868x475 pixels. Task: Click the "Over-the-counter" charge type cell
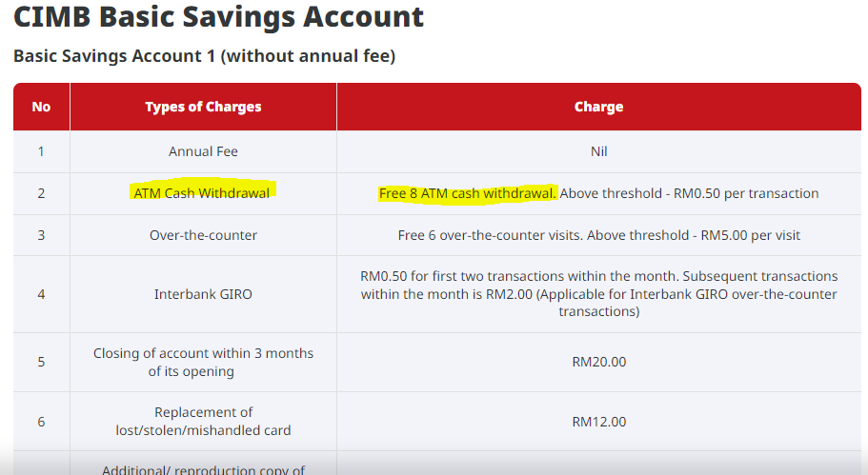(x=203, y=235)
